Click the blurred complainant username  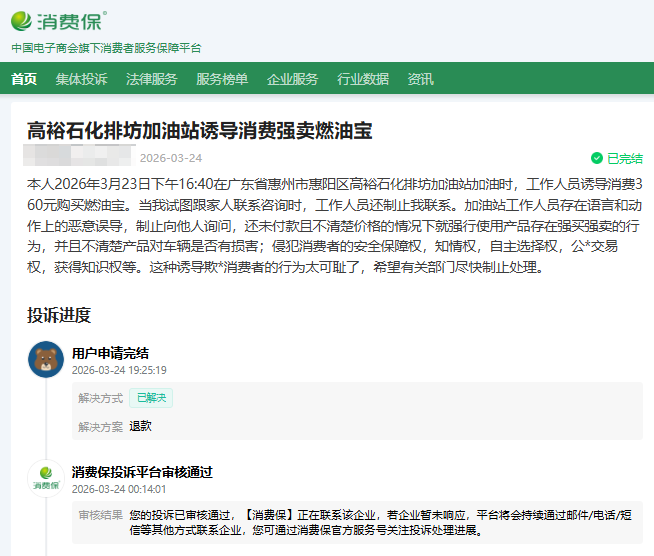tap(79, 156)
